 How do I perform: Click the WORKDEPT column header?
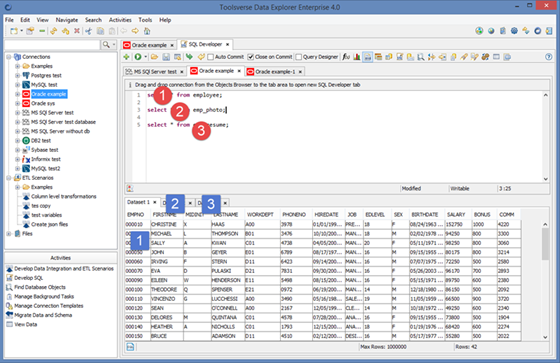(260, 214)
